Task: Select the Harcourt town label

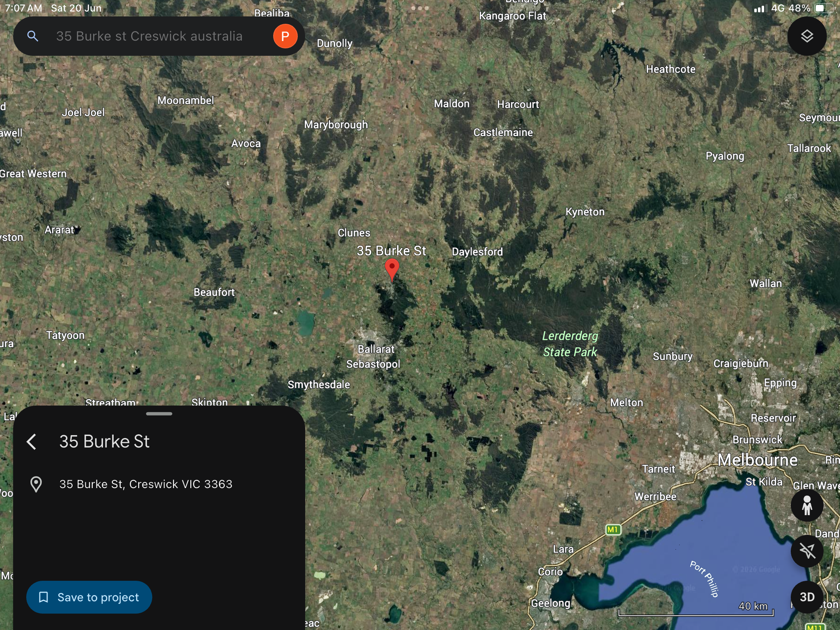Action: (x=518, y=105)
